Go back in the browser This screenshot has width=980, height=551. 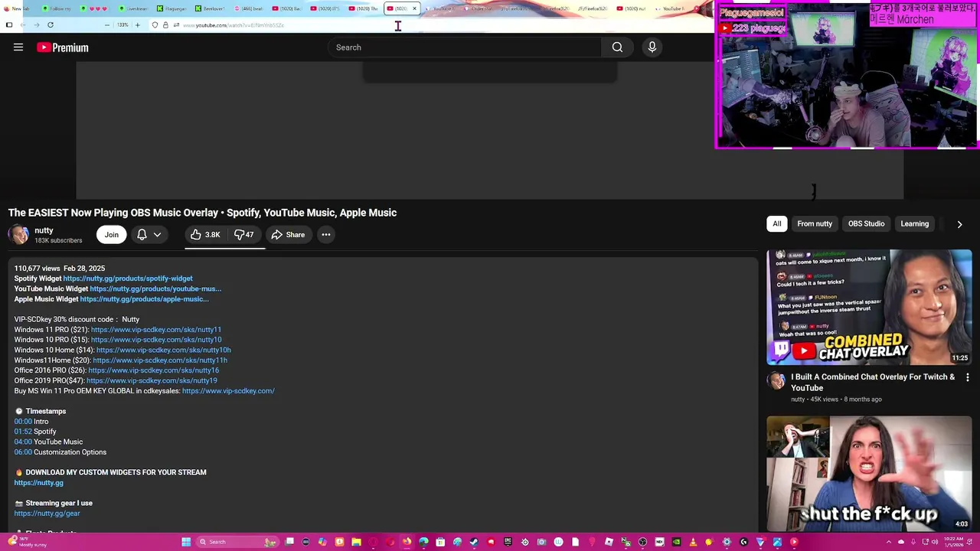coord(23,25)
